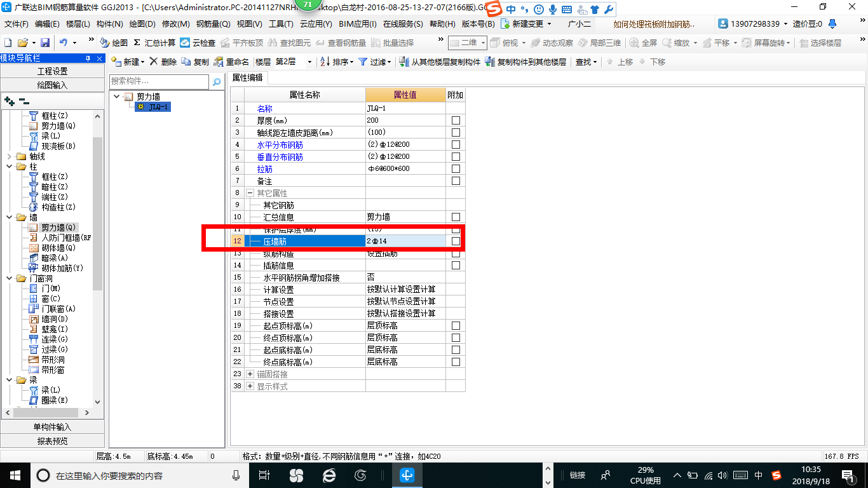Delete component with 删除 button
Viewport: 868px width, 488px height.
tap(163, 62)
